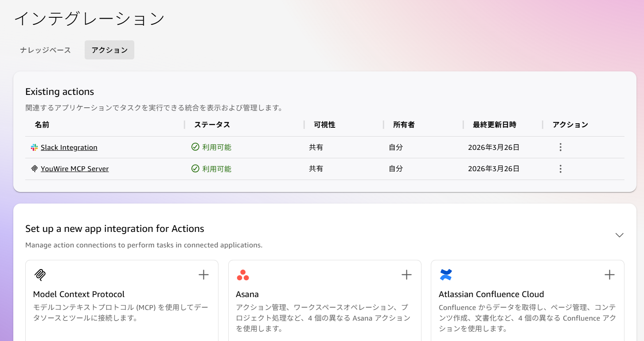This screenshot has height=341, width=644.
Task: Click the 名前 column header
Action: tap(43, 125)
